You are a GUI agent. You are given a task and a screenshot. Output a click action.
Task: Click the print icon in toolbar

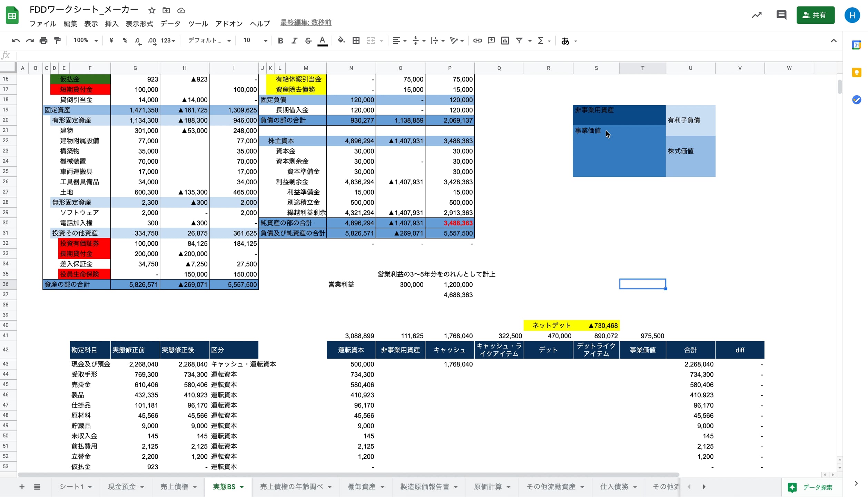point(43,41)
